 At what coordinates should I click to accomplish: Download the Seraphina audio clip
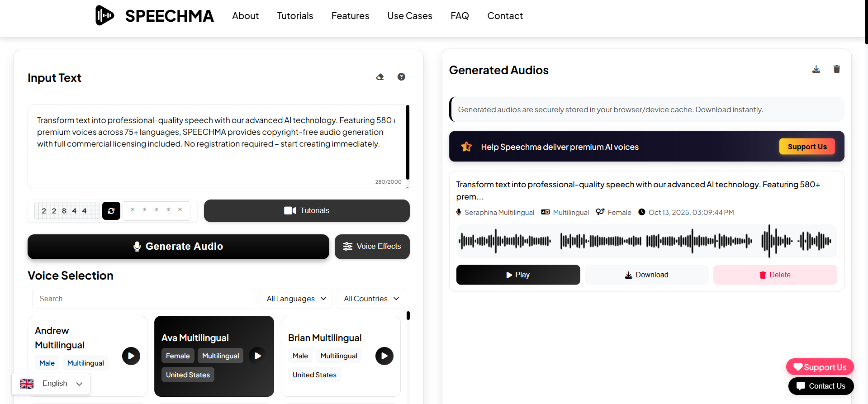(647, 275)
